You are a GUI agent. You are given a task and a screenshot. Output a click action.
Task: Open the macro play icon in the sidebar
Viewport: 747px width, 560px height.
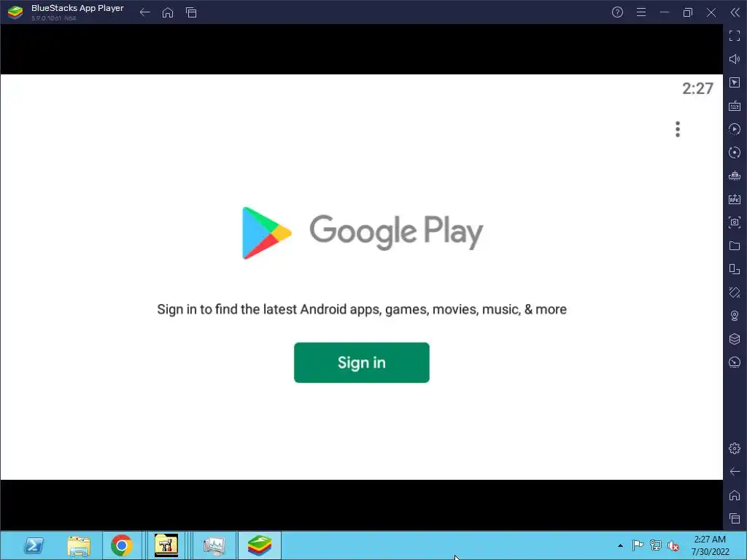[735, 129]
